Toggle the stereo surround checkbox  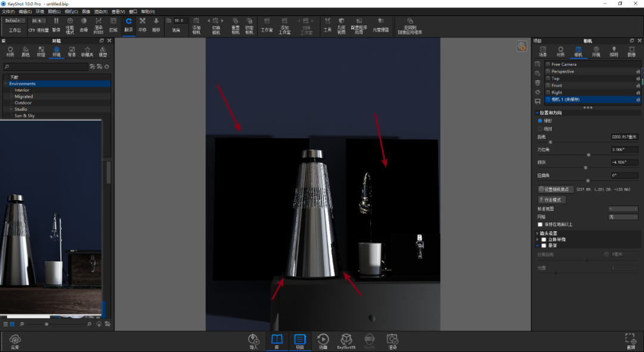[544, 239]
